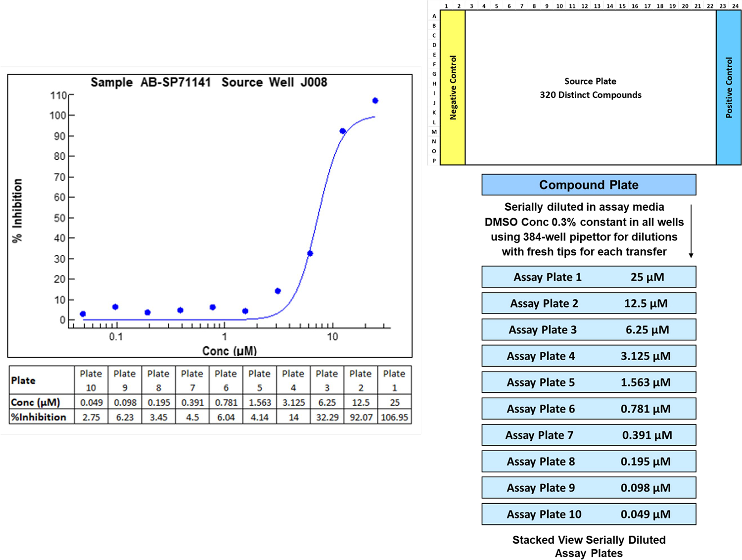Click the yellow Negative Control column
This screenshot has height=560, width=742.
click(453, 88)
